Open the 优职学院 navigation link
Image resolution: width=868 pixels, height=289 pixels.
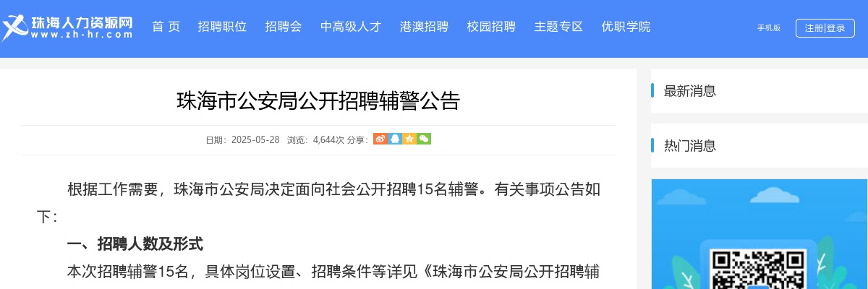point(626,27)
